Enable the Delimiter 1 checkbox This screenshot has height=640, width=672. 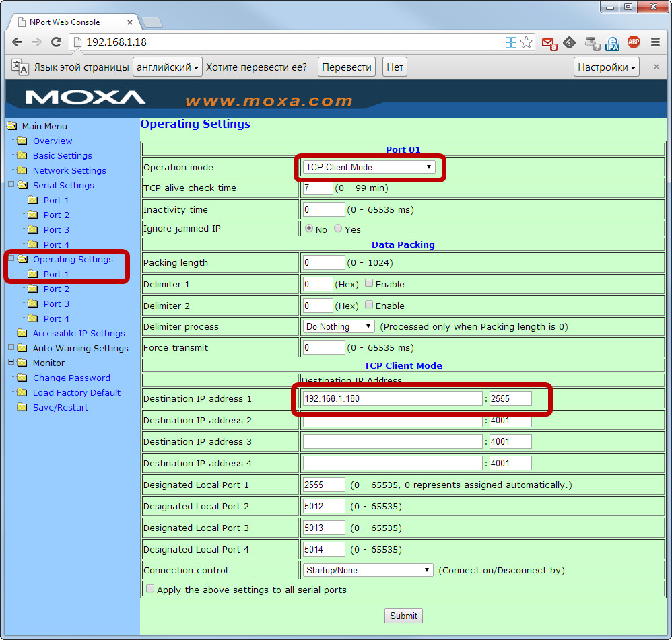(369, 283)
